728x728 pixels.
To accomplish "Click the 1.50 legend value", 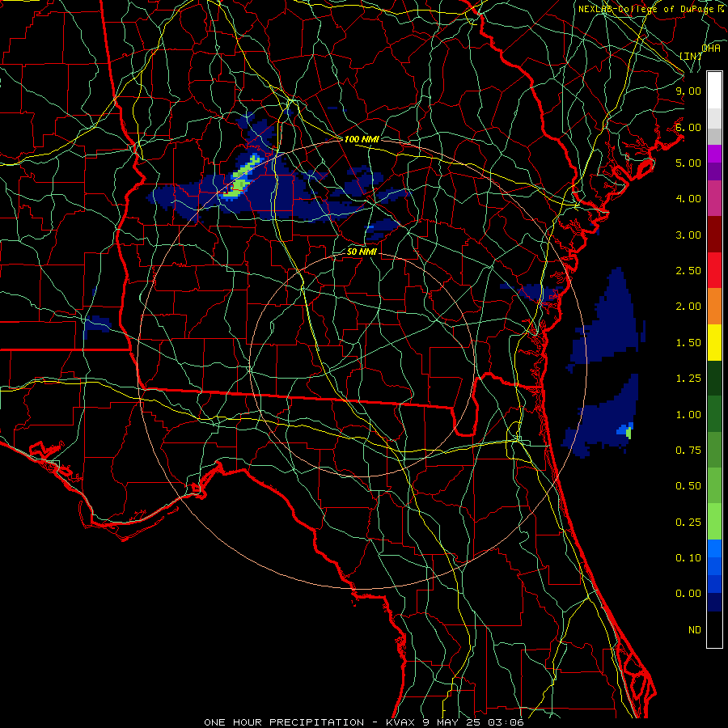I will 688,343.
